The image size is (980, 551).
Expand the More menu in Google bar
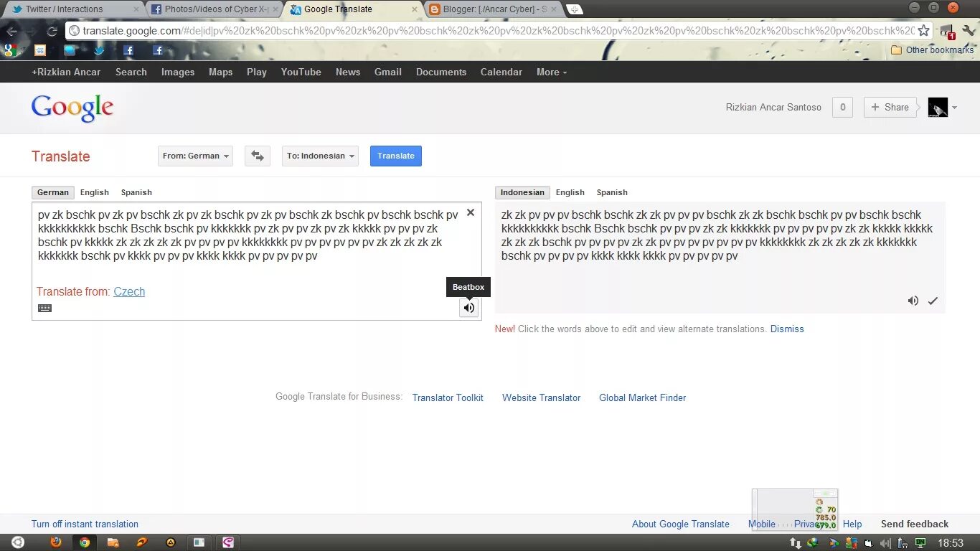[x=552, y=72]
